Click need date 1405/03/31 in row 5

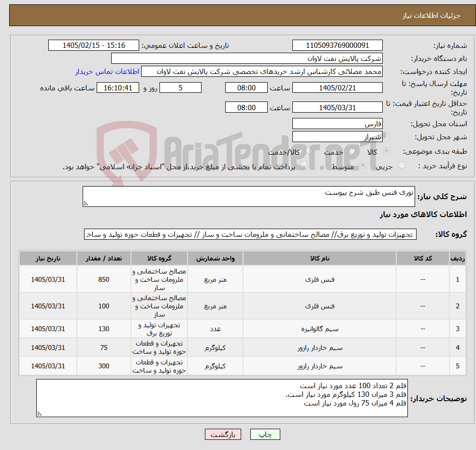coord(48,366)
